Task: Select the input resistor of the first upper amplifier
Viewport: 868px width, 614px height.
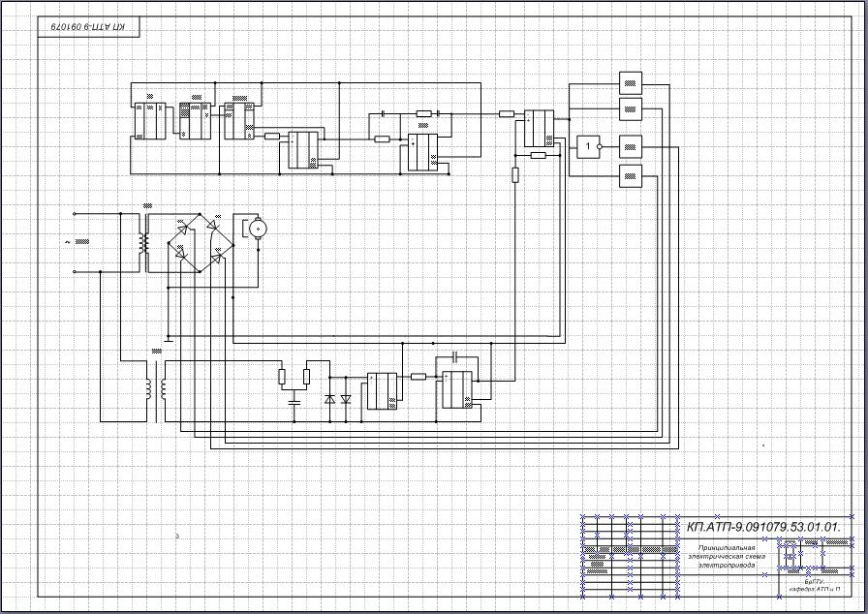Action: (272, 136)
